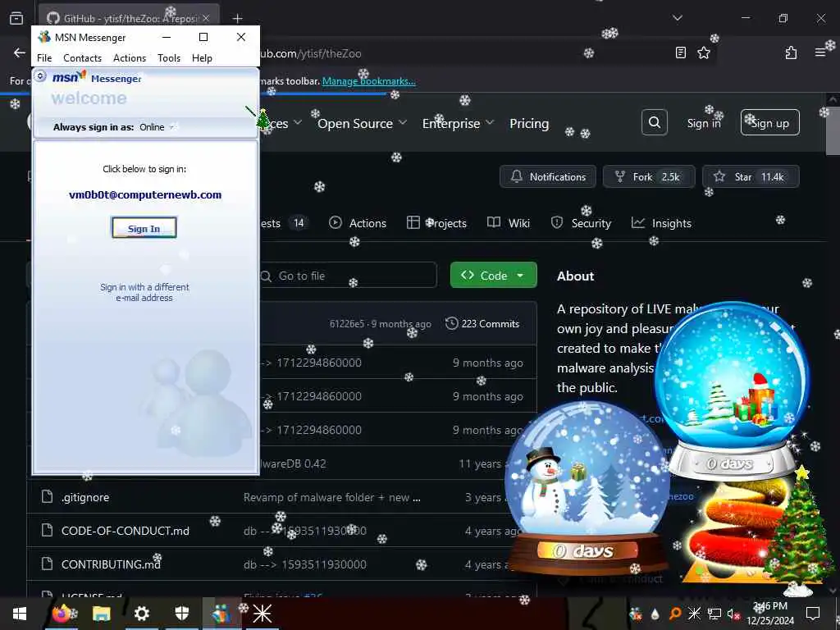The width and height of the screenshot is (840, 630).
Task: Open the notification center icon
Action: point(813,614)
